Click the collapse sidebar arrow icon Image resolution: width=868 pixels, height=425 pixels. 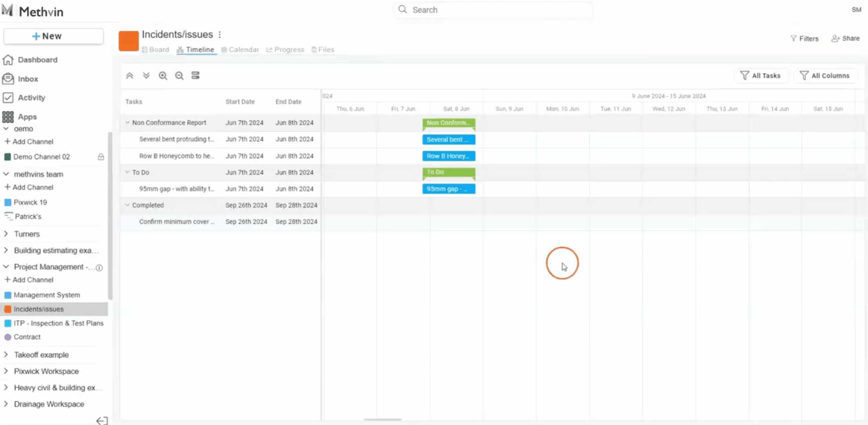pyautogui.click(x=102, y=421)
